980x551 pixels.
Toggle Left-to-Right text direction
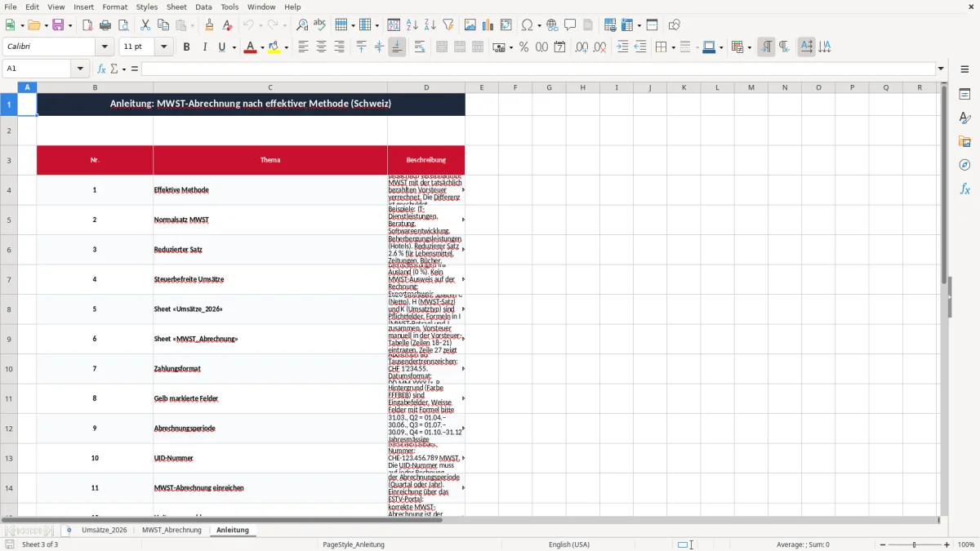coord(766,47)
